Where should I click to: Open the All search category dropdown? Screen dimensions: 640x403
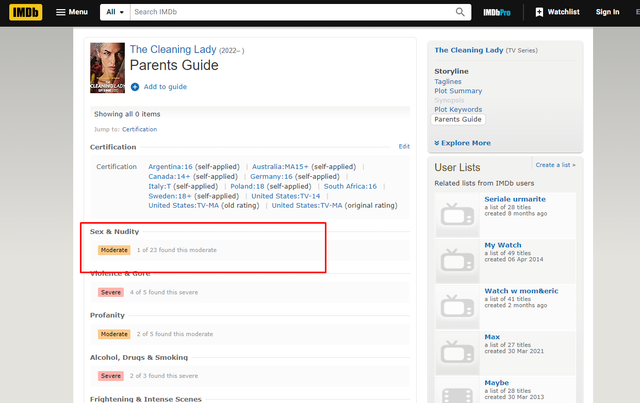click(115, 12)
